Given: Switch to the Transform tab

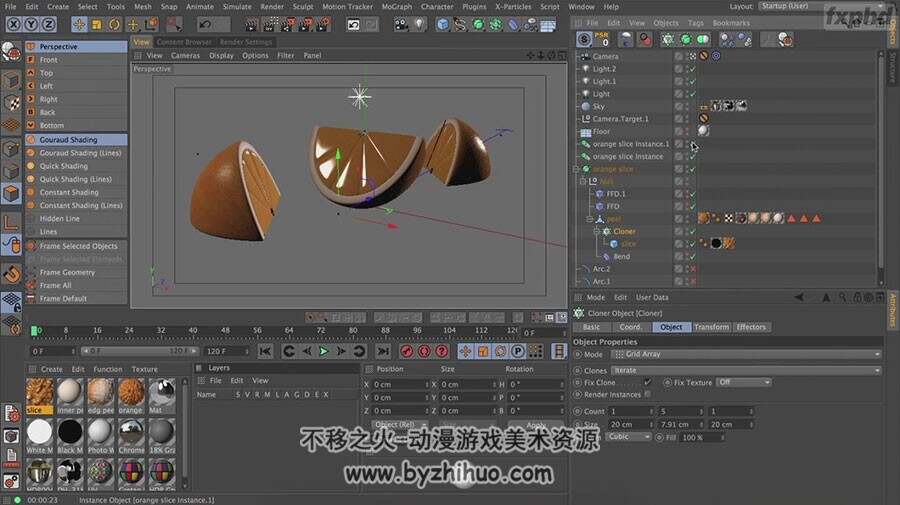Looking at the screenshot, I should point(711,327).
